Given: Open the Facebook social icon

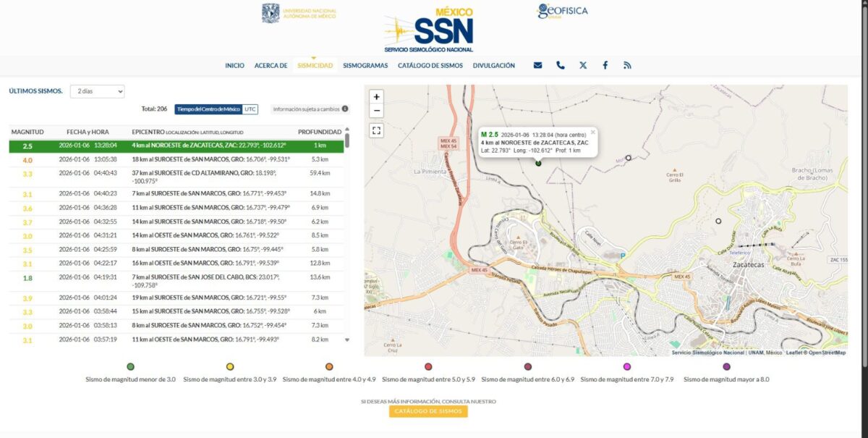Looking at the screenshot, I should point(605,65).
